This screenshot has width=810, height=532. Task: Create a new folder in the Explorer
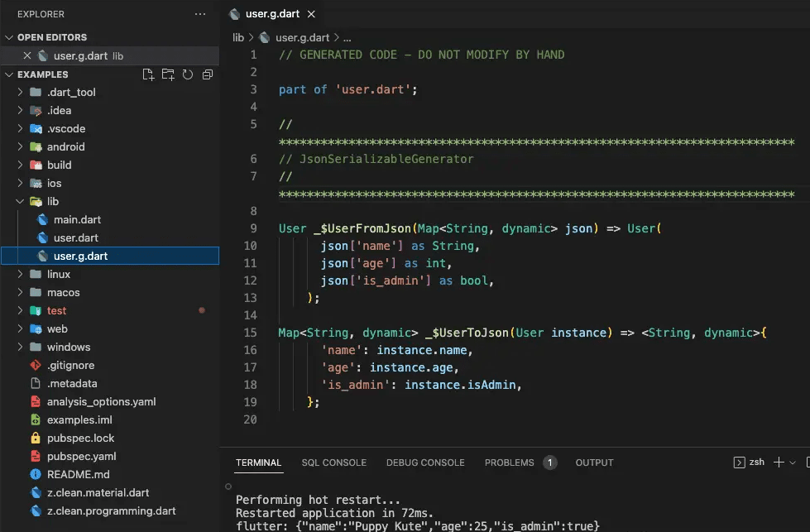pyautogui.click(x=168, y=74)
